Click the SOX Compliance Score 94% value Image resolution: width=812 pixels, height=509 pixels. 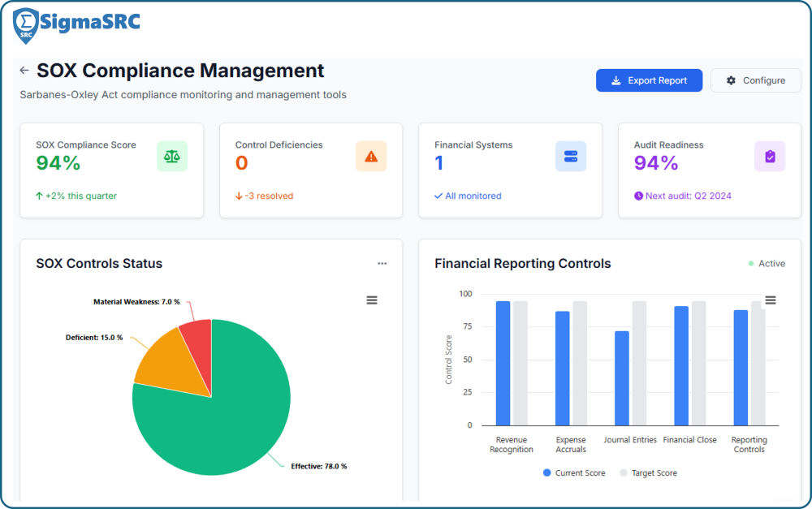click(x=58, y=163)
